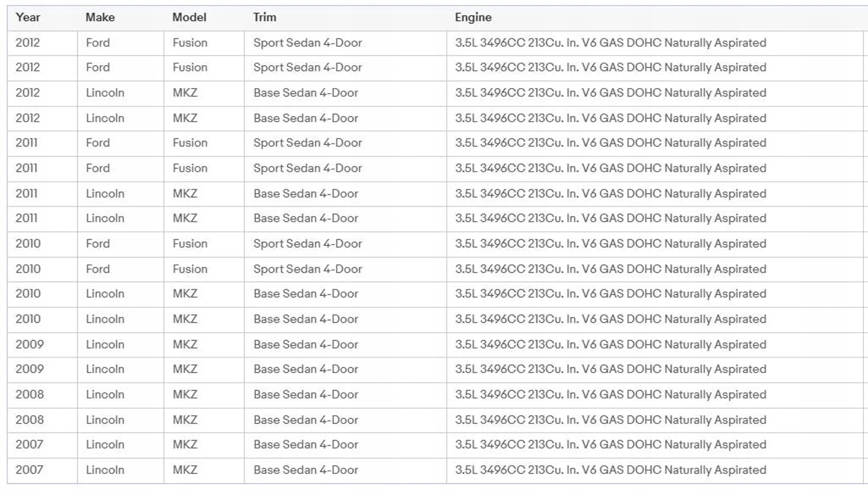
Task: Select "Base Sedan 4-Door" in second 2008 row
Action: point(306,420)
